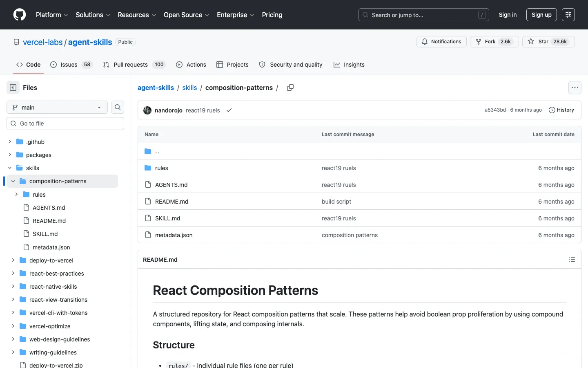Click the metadata.json file icon in table
The image size is (588, 368).
point(148,235)
